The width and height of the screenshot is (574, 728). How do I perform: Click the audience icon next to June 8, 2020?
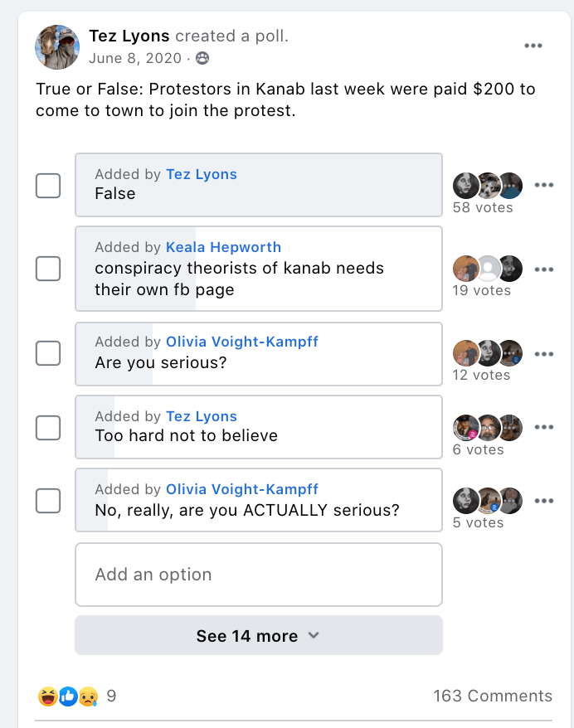coord(202,59)
